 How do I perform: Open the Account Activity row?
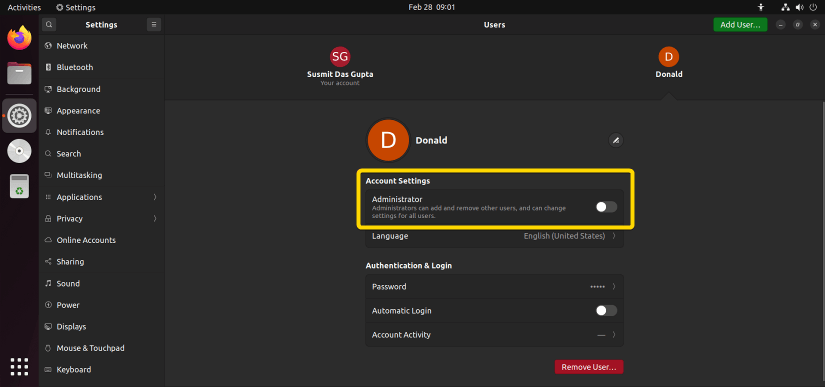click(x=494, y=334)
